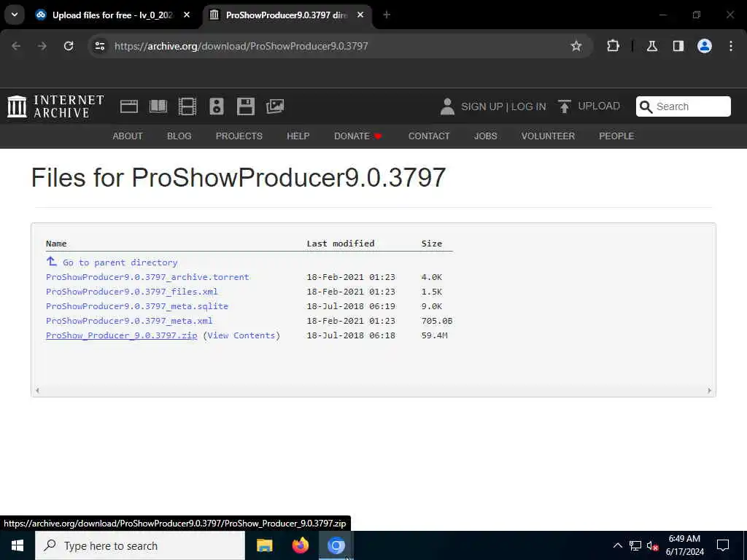View site information icon in address bar
The width and height of the screenshot is (747, 560).
pos(99,46)
